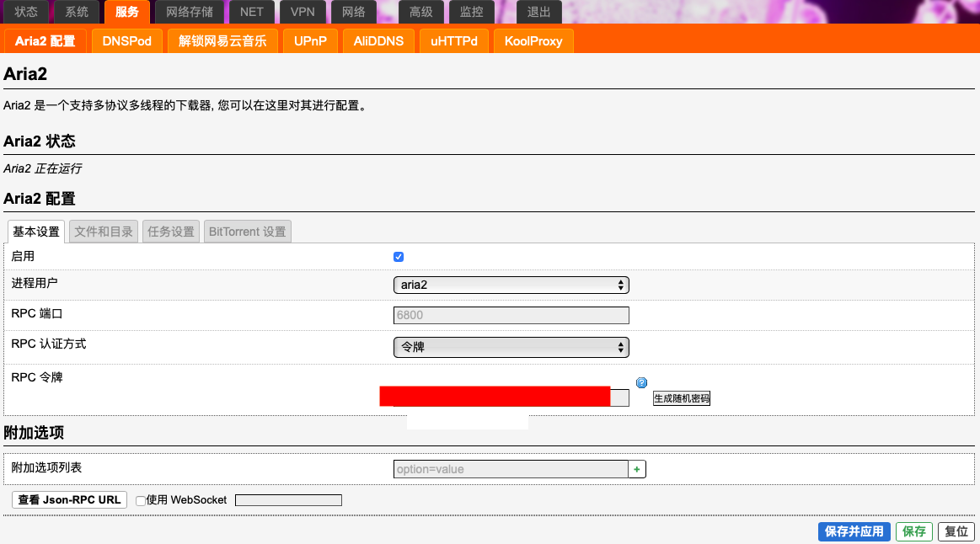Screen dimensions: 980x544
Task: Open the uHTTPd service tab
Action: point(454,41)
